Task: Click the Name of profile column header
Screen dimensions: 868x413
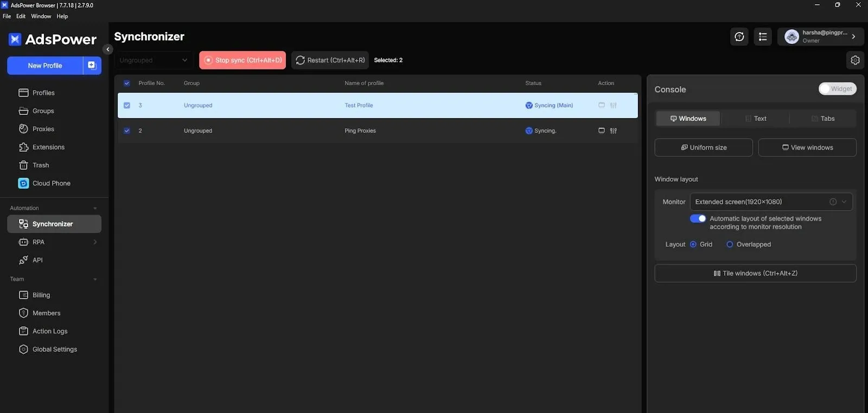Action: coord(364,83)
